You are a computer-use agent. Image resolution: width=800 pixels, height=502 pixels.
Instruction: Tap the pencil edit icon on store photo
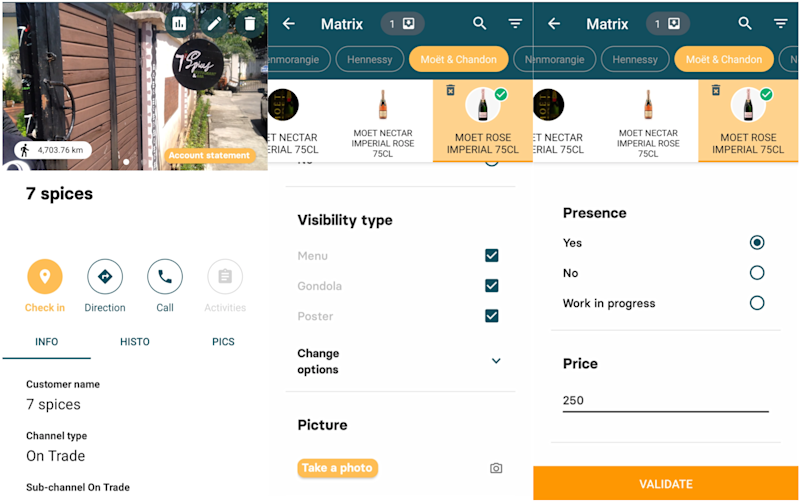point(214,23)
